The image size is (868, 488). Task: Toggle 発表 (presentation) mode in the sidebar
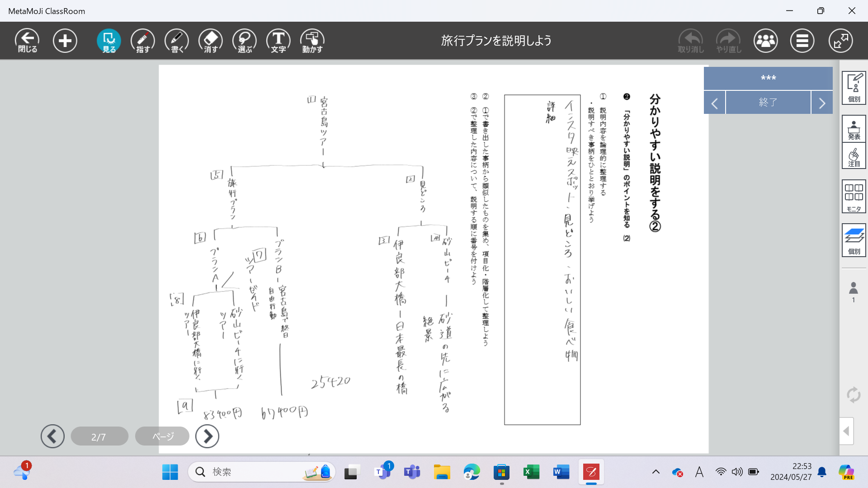coord(854,129)
